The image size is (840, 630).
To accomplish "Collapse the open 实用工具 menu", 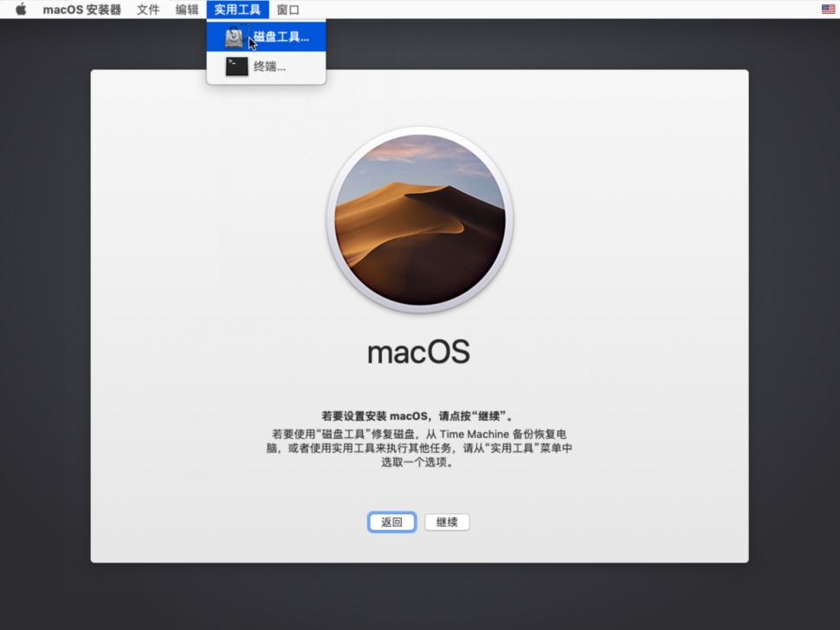I will [237, 10].
